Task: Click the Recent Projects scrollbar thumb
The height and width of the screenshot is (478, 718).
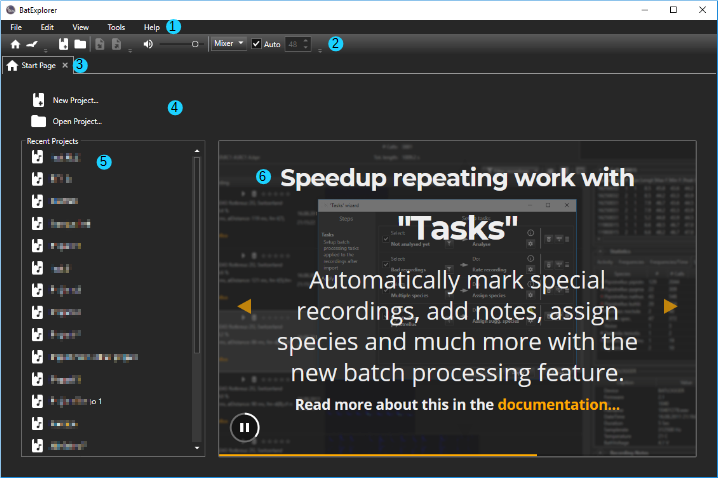Action: click(x=197, y=255)
